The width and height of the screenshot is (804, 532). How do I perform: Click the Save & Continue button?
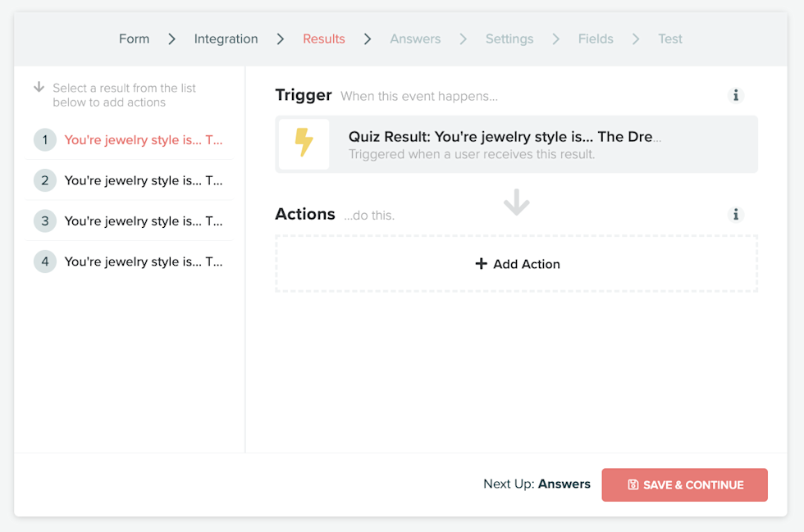[684, 484]
